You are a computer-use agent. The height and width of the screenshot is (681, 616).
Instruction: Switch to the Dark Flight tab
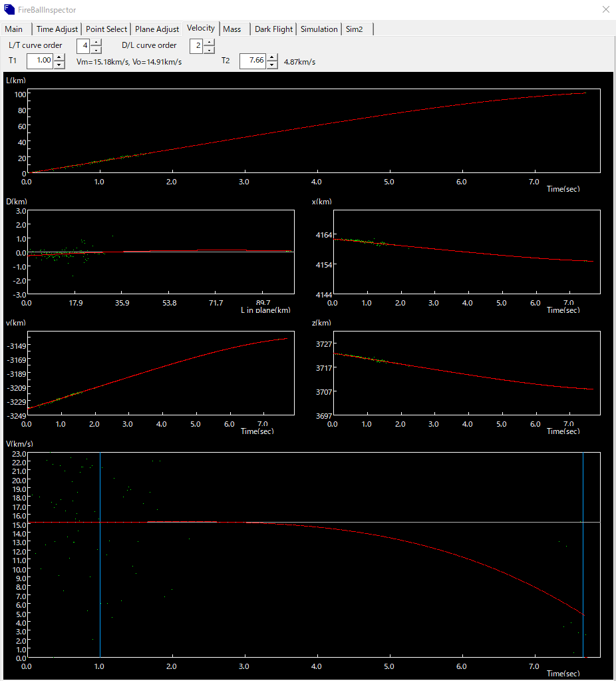(273, 29)
